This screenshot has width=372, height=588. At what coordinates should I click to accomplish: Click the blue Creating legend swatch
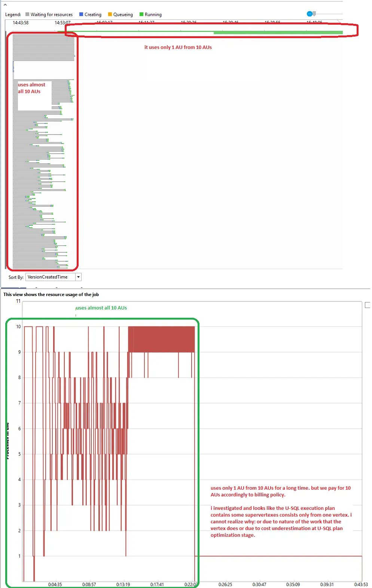pyautogui.click(x=81, y=15)
